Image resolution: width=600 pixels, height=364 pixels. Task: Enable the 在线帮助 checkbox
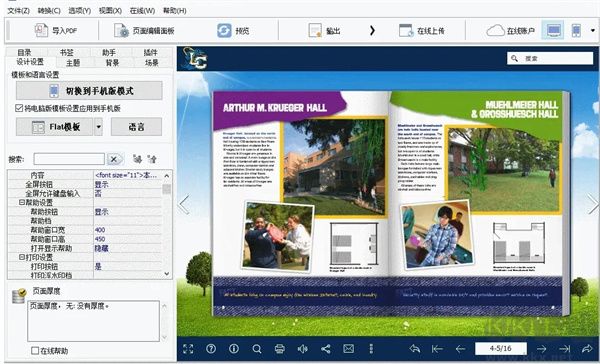[35, 351]
